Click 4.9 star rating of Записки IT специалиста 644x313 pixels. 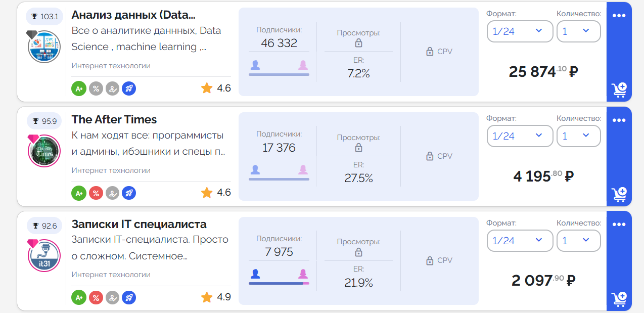216,297
